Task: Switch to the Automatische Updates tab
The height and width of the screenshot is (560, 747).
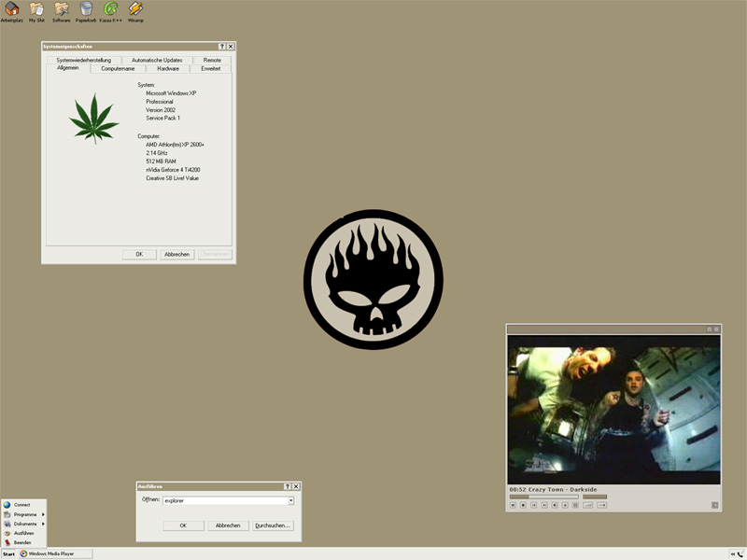Action: click(157, 60)
